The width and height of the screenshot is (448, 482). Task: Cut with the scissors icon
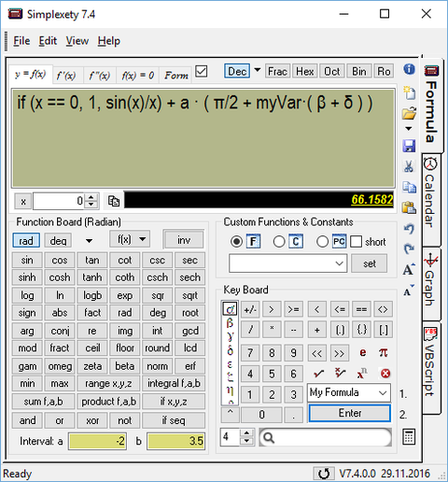[x=409, y=166]
